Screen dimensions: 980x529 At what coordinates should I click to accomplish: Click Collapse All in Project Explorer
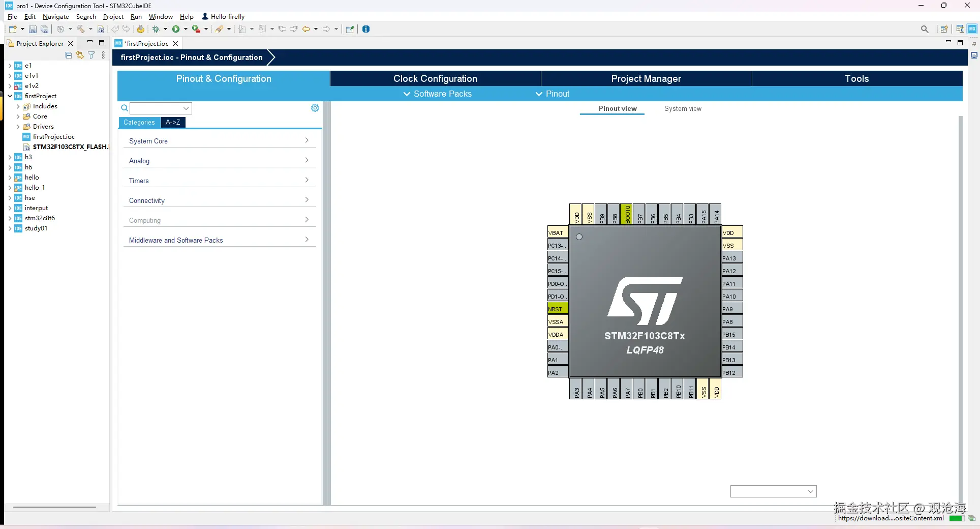tap(69, 55)
